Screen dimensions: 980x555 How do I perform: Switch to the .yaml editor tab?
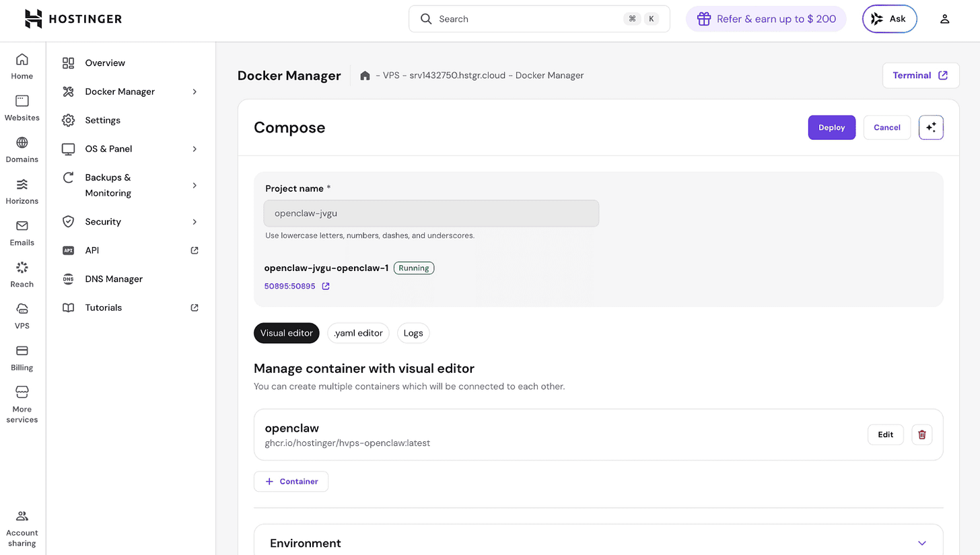coord(358,333)
